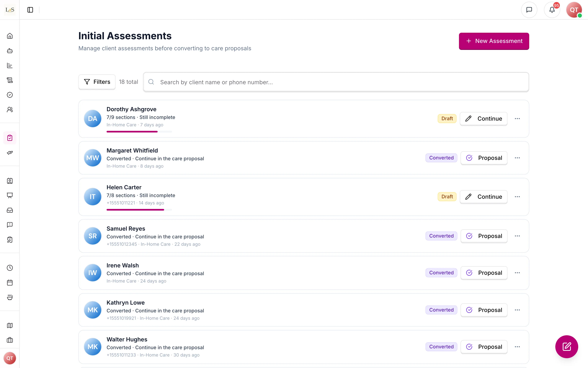The width and height of the screenshot is (588, 368).
Task: Open the message alert sidebar icon
Action: point(10,225)
